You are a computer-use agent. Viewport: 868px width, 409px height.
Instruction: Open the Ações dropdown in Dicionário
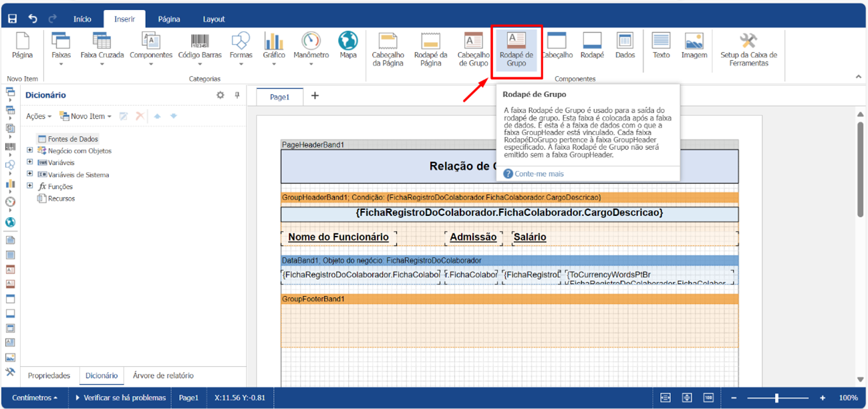pyautogui.click(x=39, y=116)
